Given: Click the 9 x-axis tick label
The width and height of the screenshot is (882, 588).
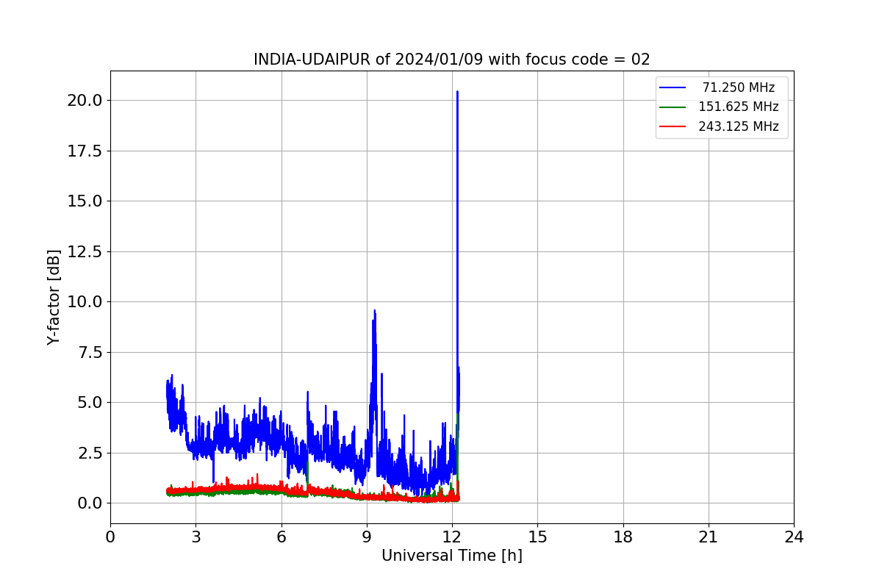Looking at the screenshot, I should click(367, 537).
